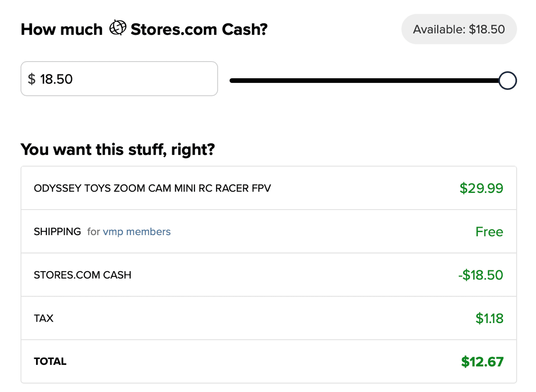Select the 18.50 value in the input
Screen dimensions: 536x392
point(57,79)
